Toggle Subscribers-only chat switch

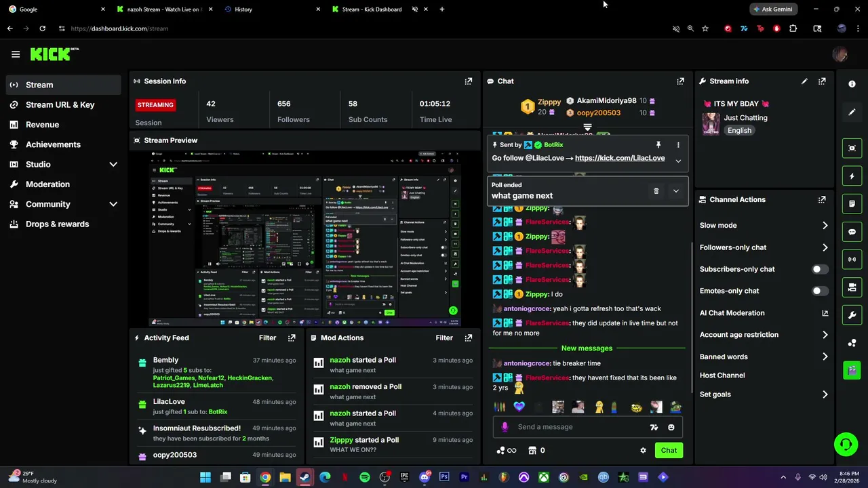820,269
